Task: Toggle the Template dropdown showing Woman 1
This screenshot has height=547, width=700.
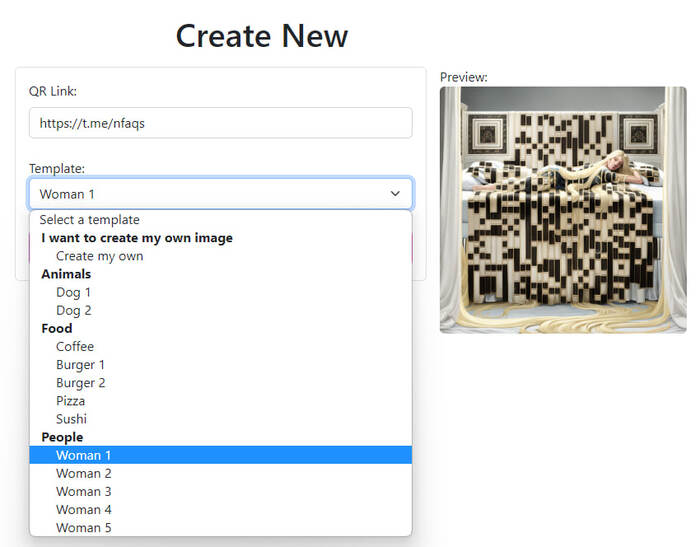Action: pyautogui.click(x=221, y=194)
